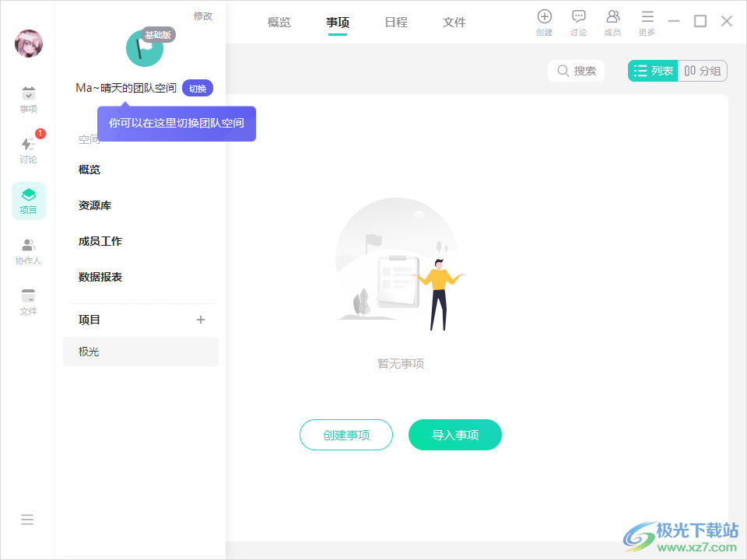Click the 搜索 search field

(576, 70)
